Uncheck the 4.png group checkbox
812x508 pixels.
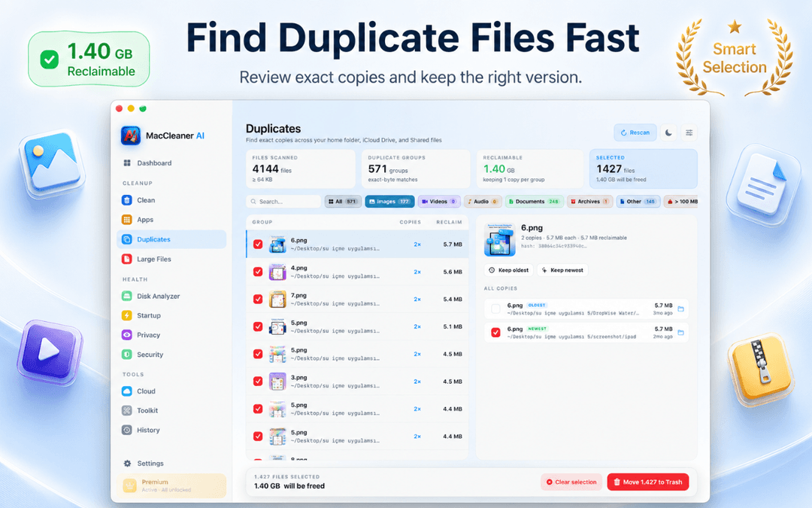258,272
